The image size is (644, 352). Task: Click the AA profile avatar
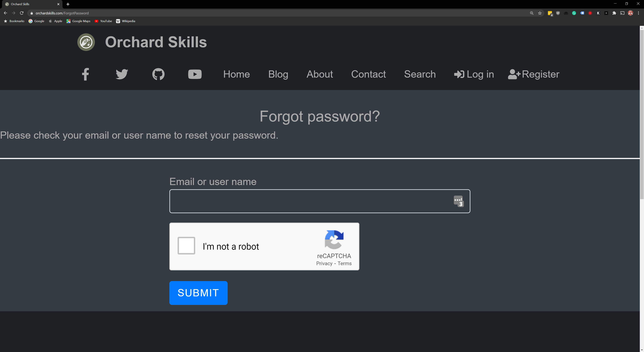tap(631, 13)
